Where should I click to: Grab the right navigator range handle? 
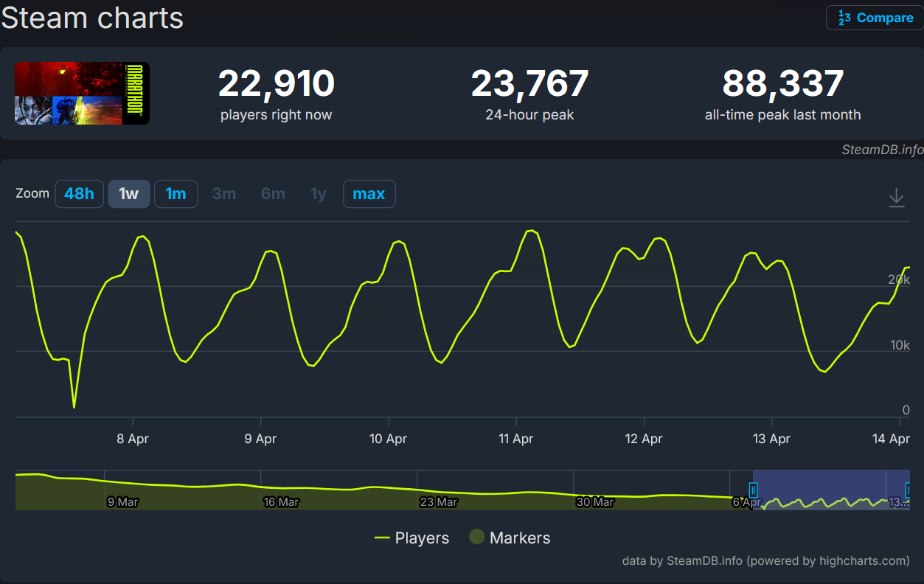tap(909, 490)
